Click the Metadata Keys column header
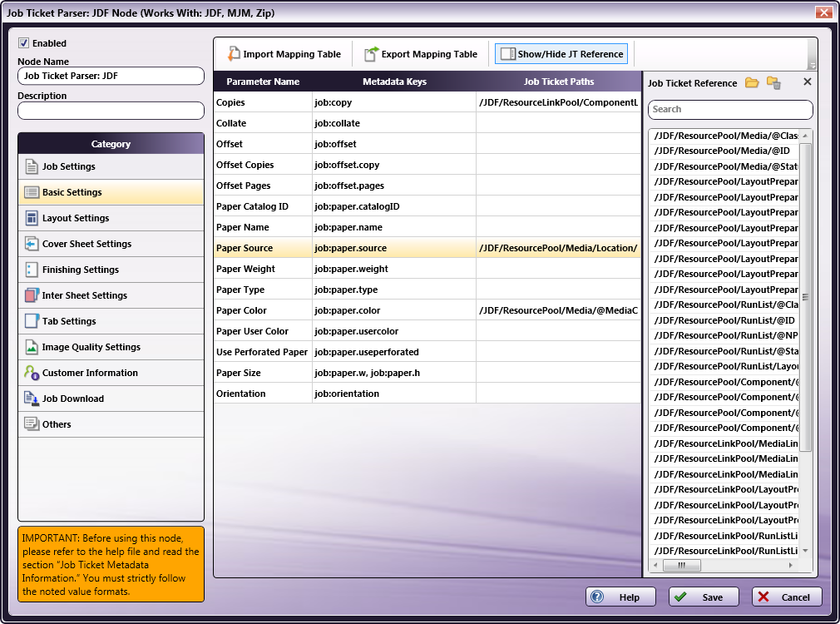This screenshot has width=840, height=624. 394,82
